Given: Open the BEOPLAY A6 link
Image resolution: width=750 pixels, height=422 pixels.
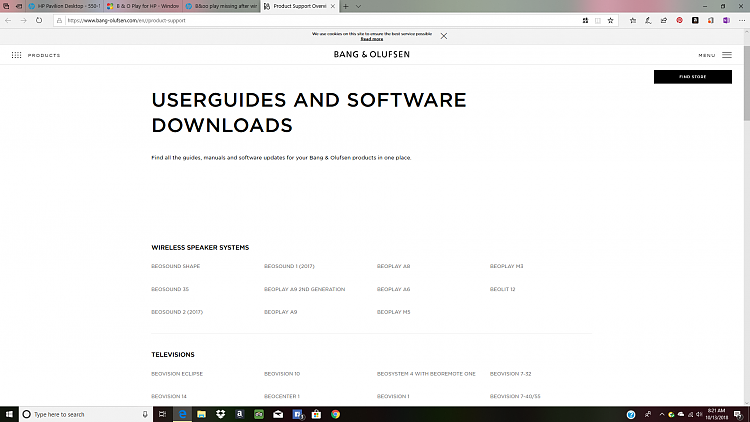Looking at the screenshot, I should click(393, 289).
